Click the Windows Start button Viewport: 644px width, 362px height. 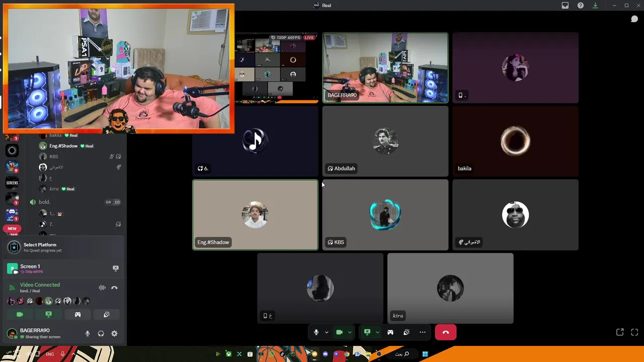(425, 354)
